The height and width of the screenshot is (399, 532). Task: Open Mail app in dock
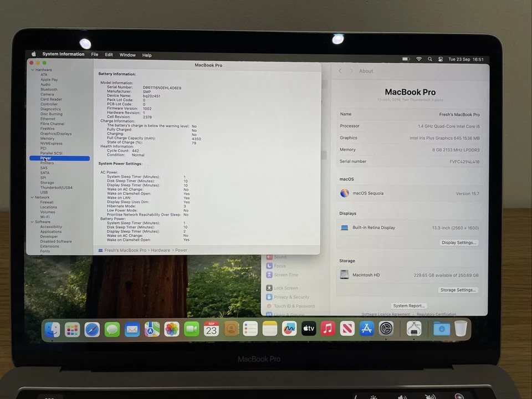(x=132, y=329)
